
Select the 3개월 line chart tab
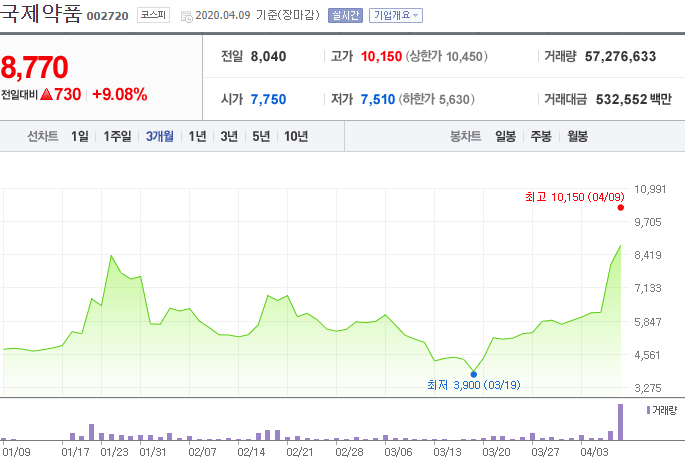pos(159,136)
